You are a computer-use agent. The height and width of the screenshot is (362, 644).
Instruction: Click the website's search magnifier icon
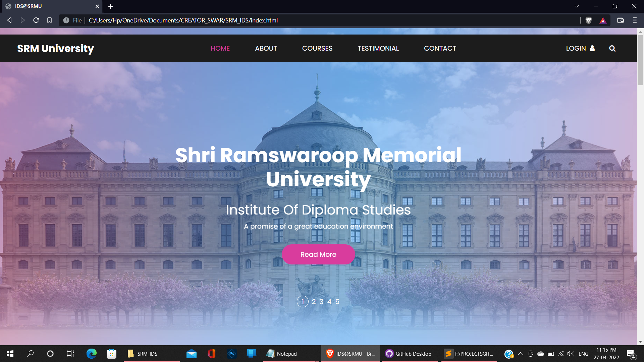[x=612, y=48]
